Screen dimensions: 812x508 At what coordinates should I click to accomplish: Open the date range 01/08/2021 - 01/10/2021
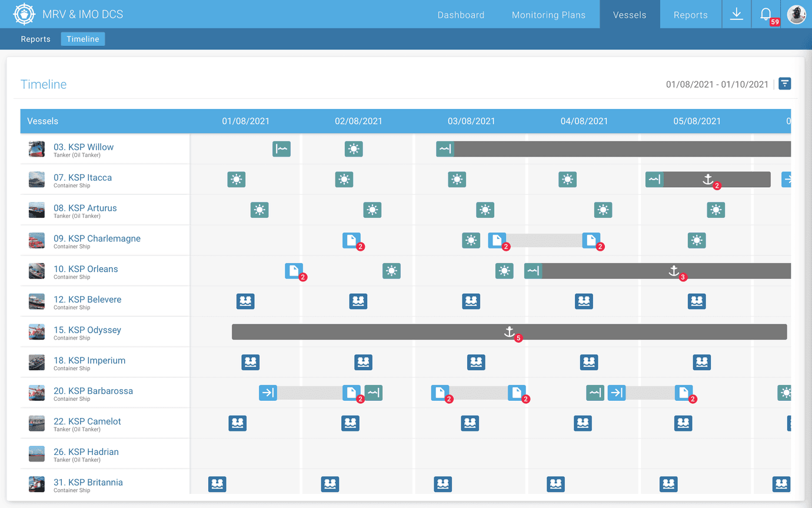tap(717, 84)
